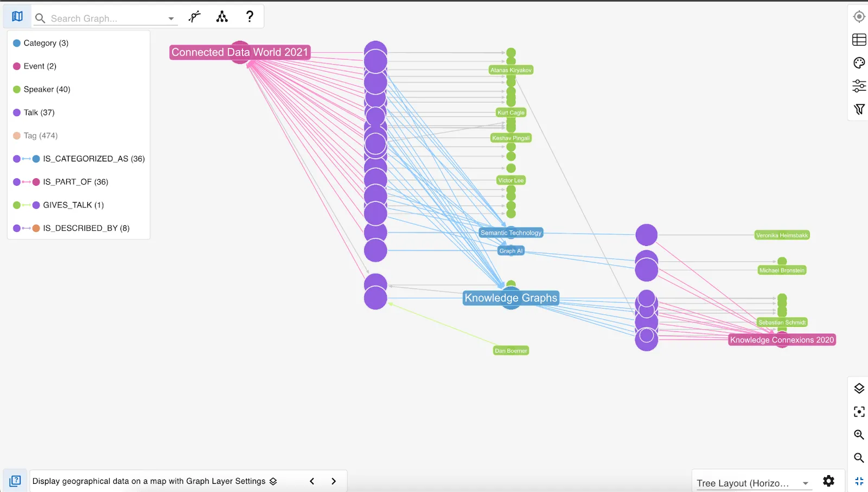This screenshot has width=868, height=492.
Task: Toggle IS_DESCRIBED_BY (8) relationship entry
Action: (x=72, y=228)
